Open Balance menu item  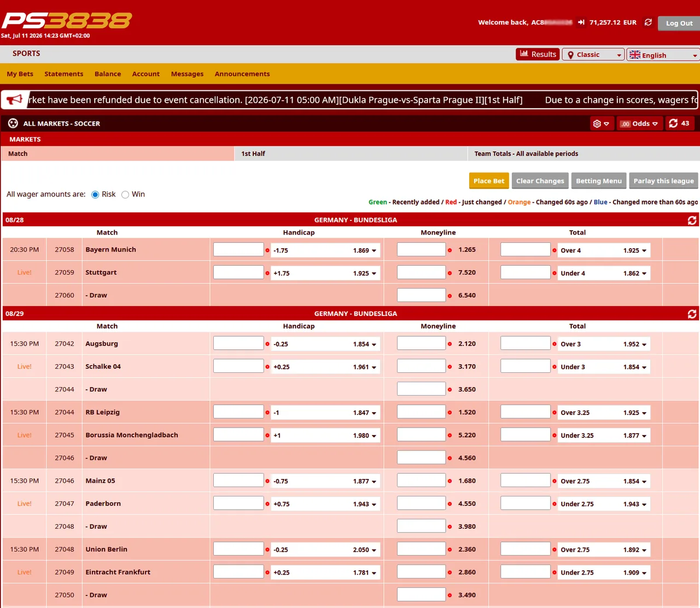(x=108, y=74)
